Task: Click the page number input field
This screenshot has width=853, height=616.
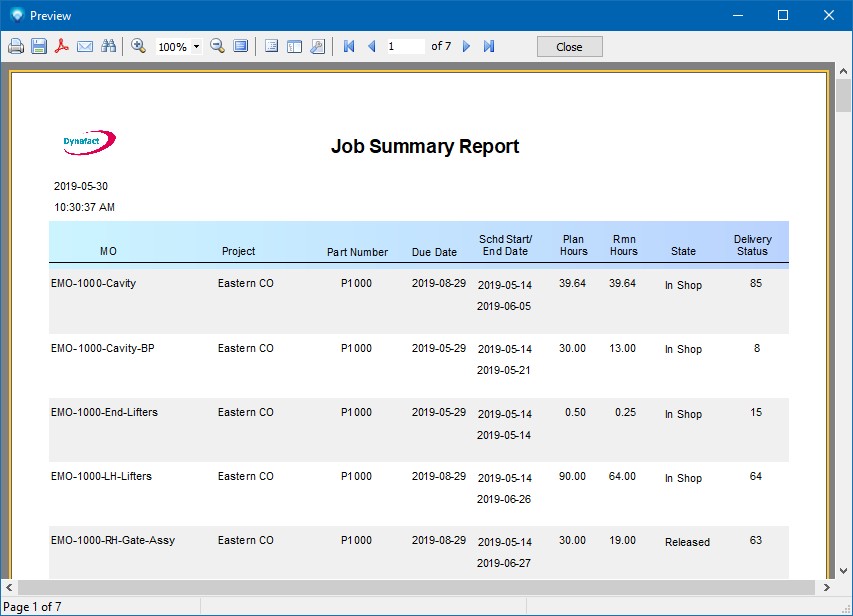Action: [x=404, y=47]
